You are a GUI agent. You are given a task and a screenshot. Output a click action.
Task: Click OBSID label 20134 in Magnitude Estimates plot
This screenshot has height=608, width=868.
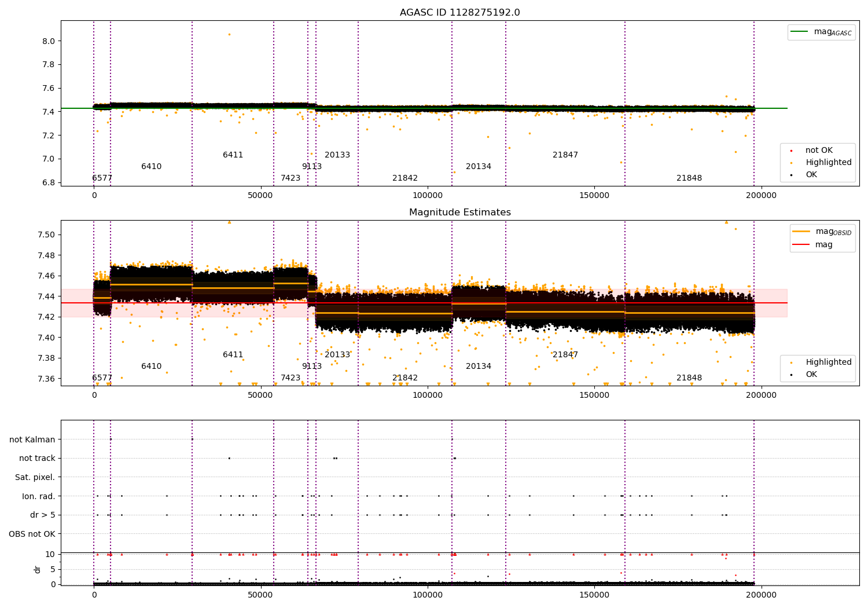479,367
